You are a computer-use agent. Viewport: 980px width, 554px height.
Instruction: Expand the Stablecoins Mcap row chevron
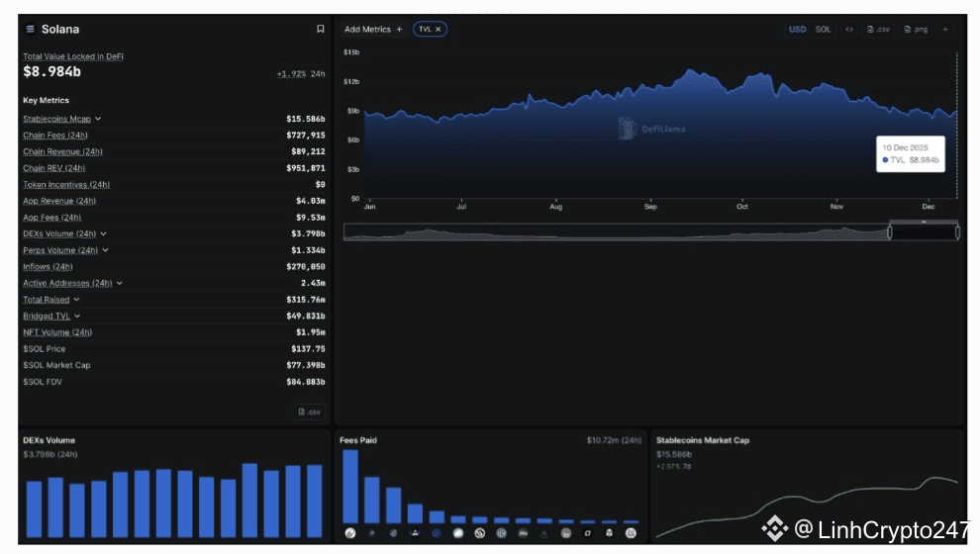pyautogui.click(x=98, y=119)
